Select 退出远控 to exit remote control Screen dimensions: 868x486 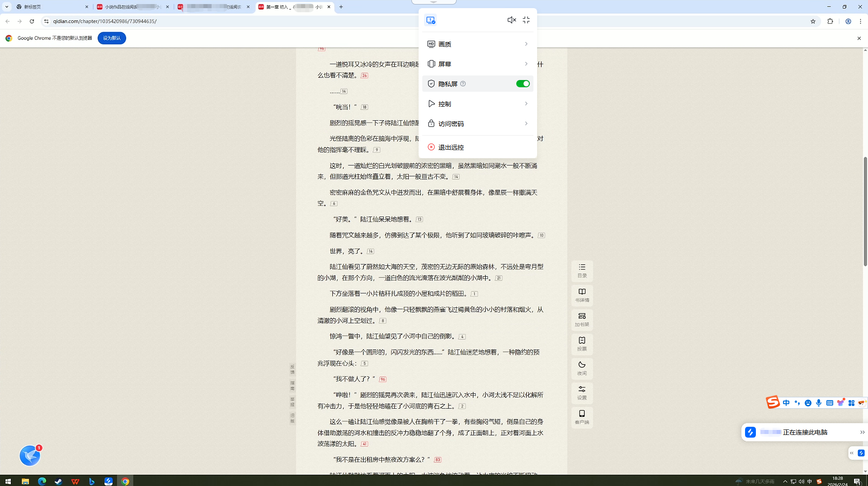pos(450,147)
